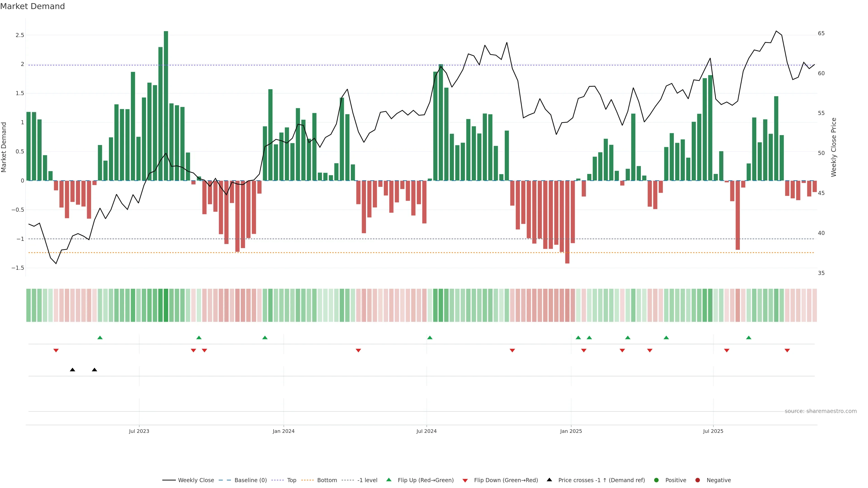Screen dimensions: 868x488
Task: Click the Bottom legend line entry
Action: pos(326,480)
